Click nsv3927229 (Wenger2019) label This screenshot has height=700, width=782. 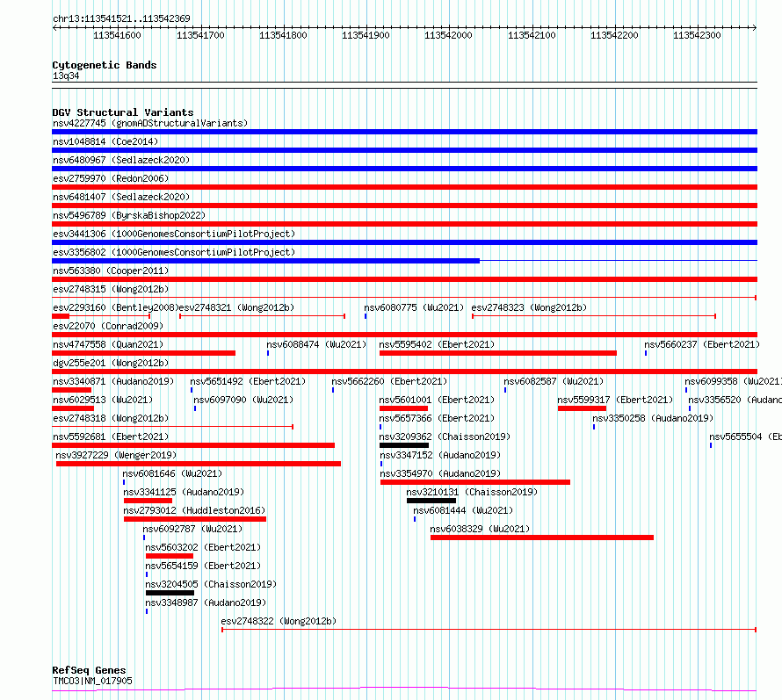click(x=116, y=455)
